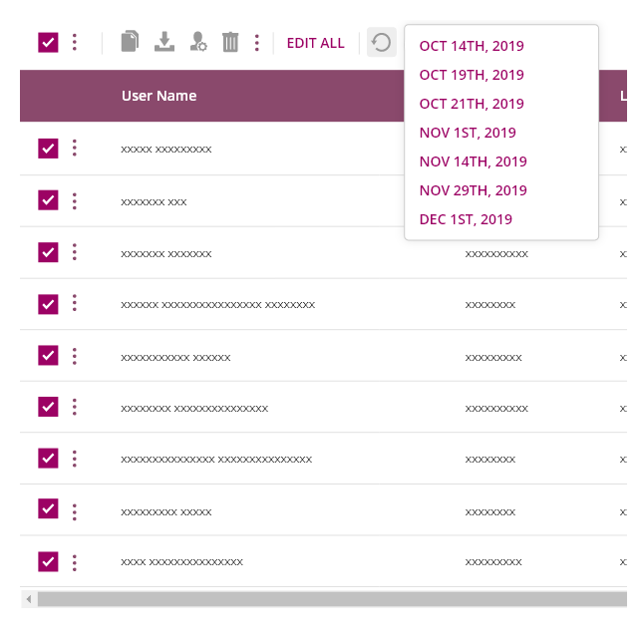Select DEC 1ST, 2019 entry

466,219
